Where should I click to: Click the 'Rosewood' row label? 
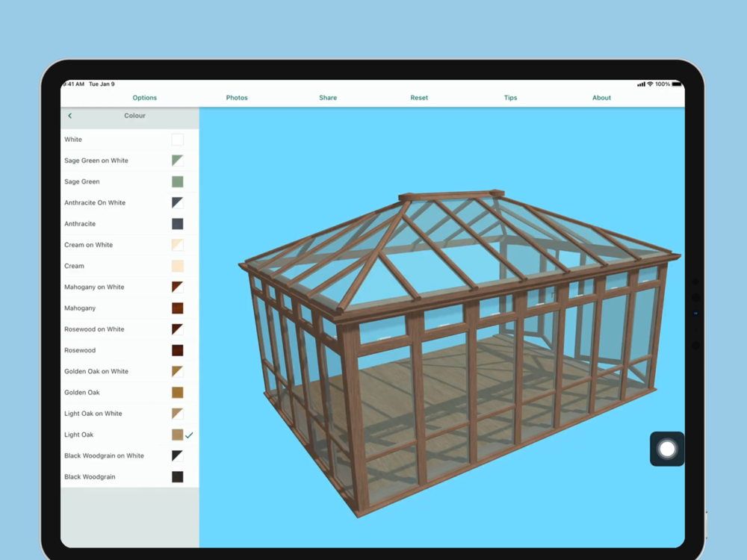coord(80,350)
